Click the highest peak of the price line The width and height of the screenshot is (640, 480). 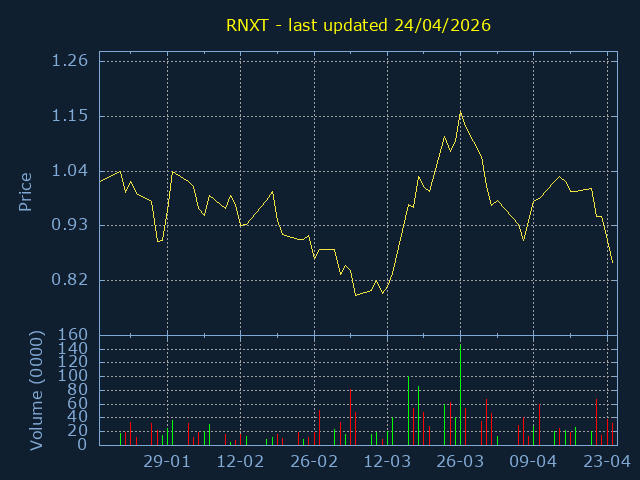(x=460, y=112)
